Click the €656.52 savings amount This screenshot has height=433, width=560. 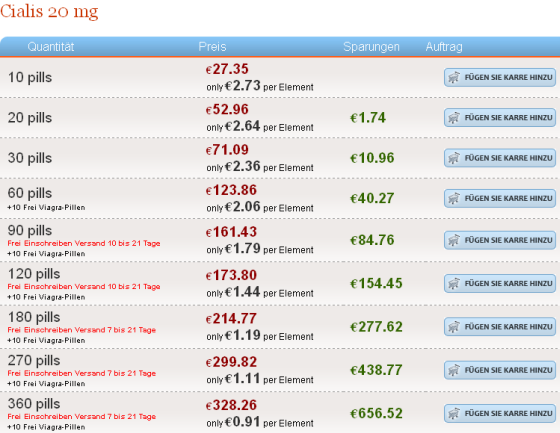click(x=376, y=413)
